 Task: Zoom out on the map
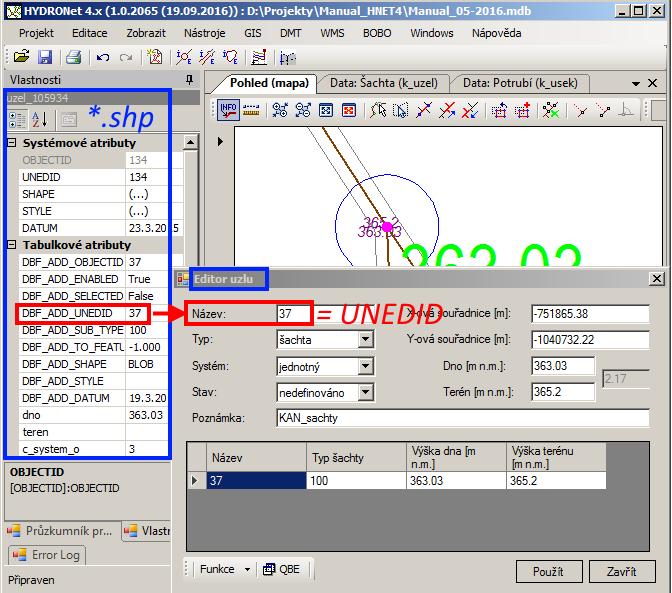[x=303, y=110]
